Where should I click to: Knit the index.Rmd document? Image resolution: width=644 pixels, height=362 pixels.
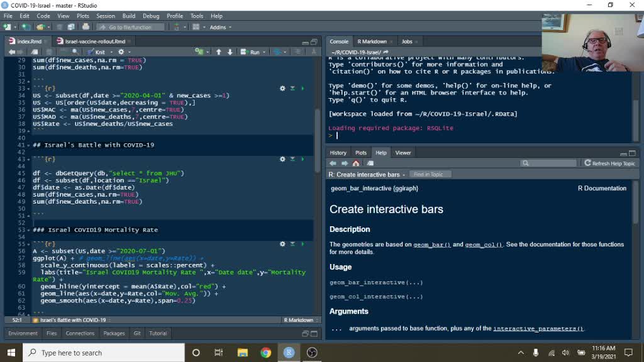click(96, 52)
